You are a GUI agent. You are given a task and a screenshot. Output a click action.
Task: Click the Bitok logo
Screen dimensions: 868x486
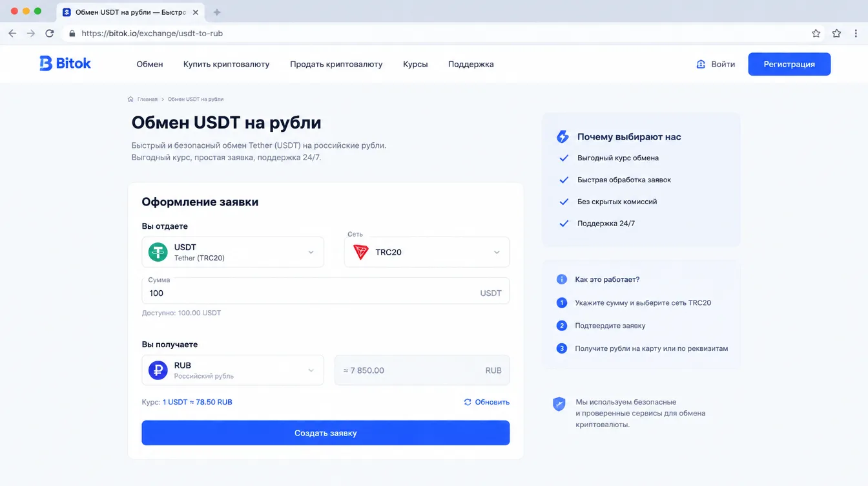click(x=65, y=63)
